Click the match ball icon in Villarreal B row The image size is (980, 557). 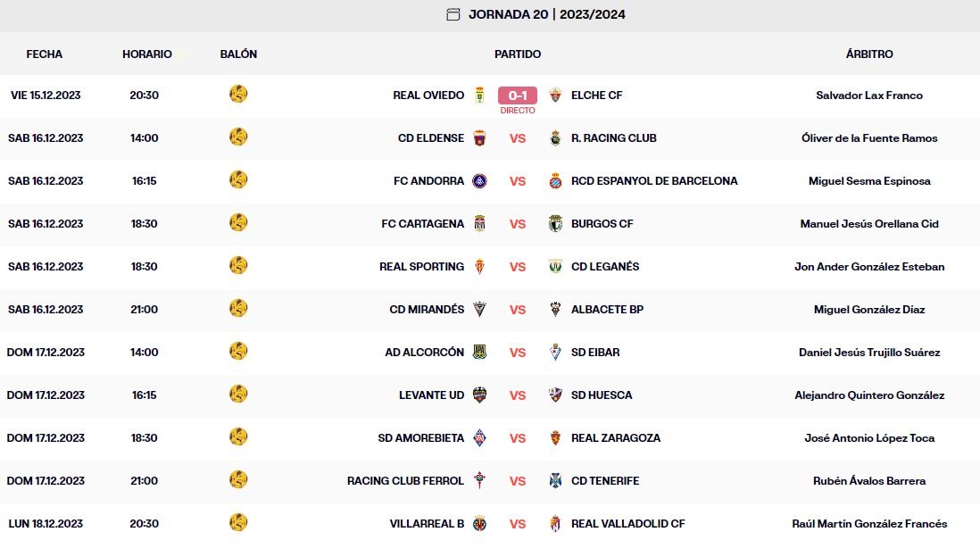(238, 522)
